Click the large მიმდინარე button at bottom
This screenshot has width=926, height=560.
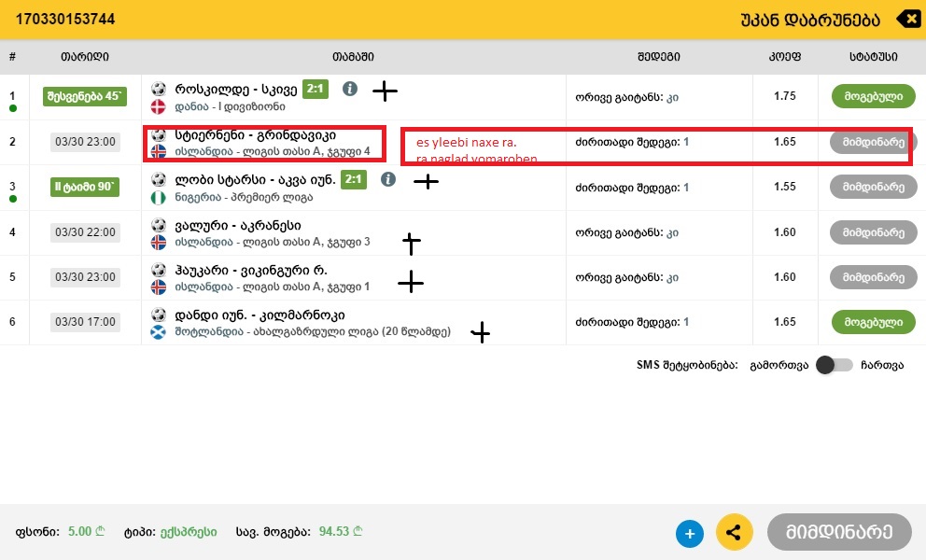839,532
